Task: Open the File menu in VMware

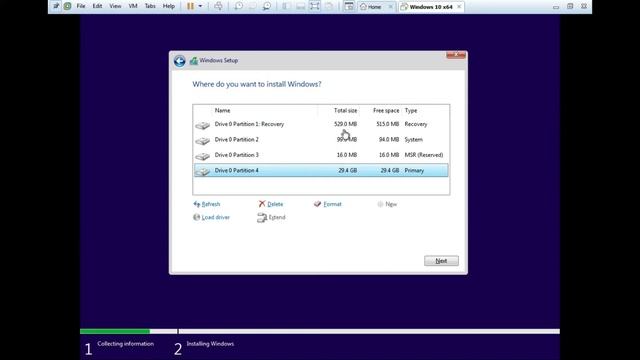Action: (81, 6)
